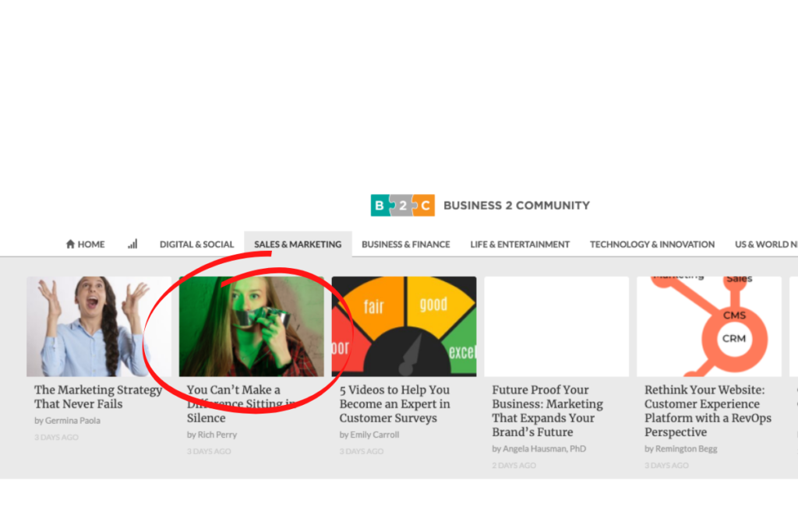
Task: Click the B2C puzzle logo
Action: pyautogui.click(x=403, y=206)
